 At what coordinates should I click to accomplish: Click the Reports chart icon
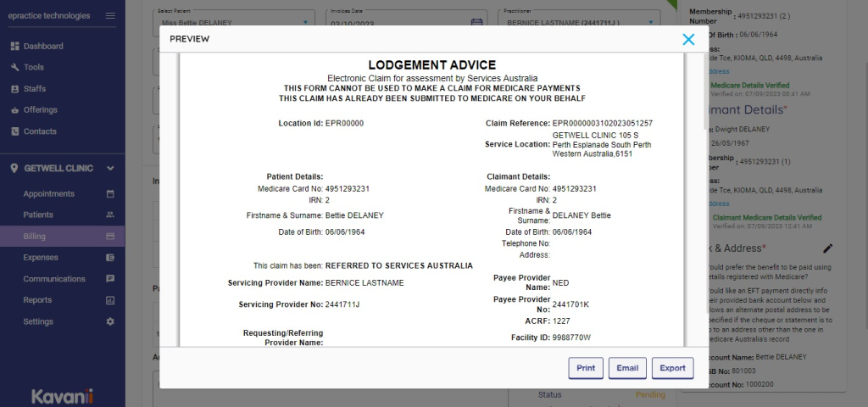(x=109, y=300)
